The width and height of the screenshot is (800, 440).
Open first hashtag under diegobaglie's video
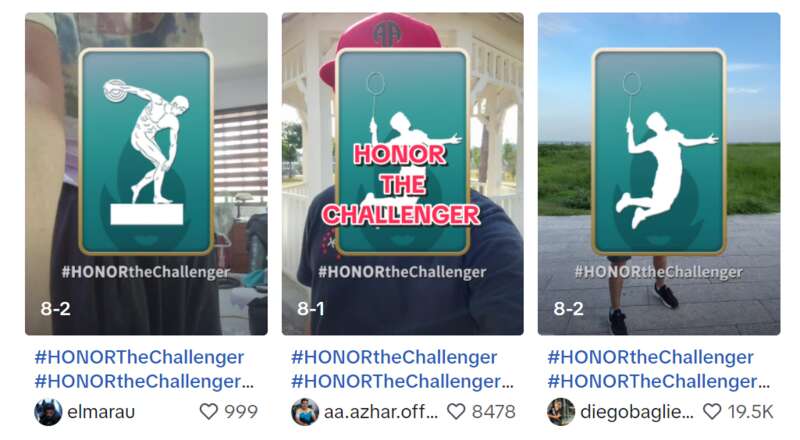point(651,357)
